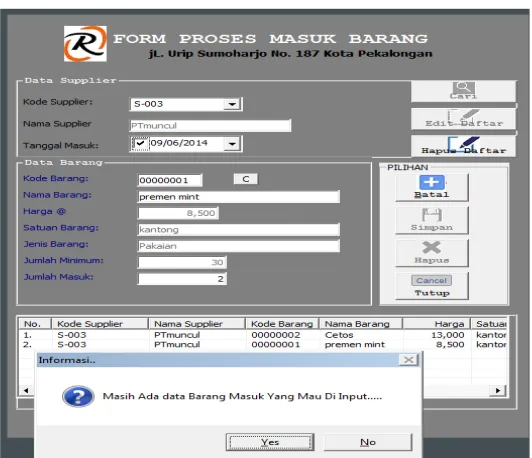
Task: Click the Batal plus button
Action: (432, 187)
